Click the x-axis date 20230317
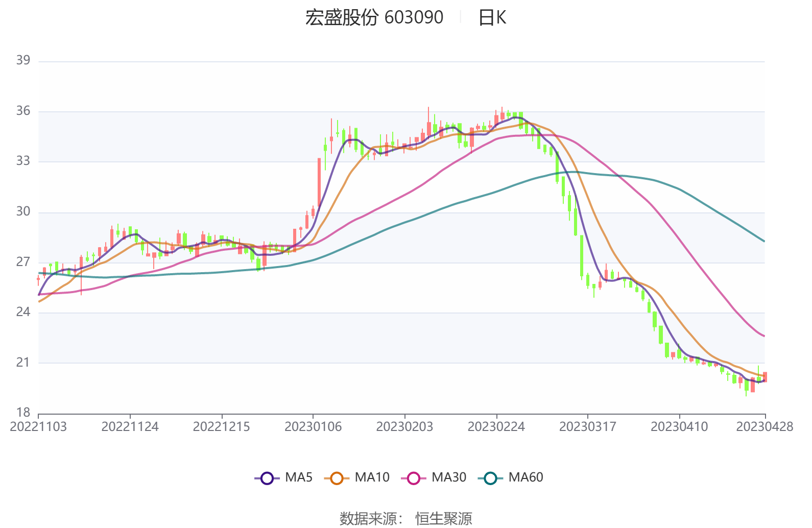 [x=588, y=427]
